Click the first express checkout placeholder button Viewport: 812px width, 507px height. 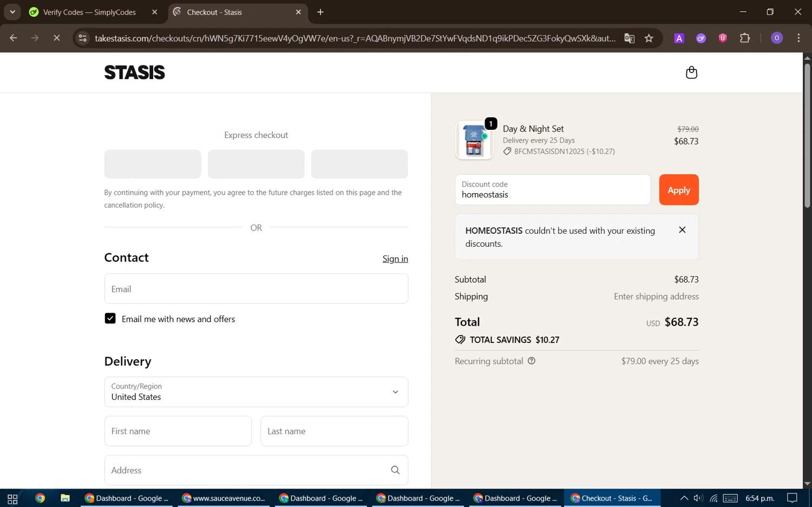point(153,164)
